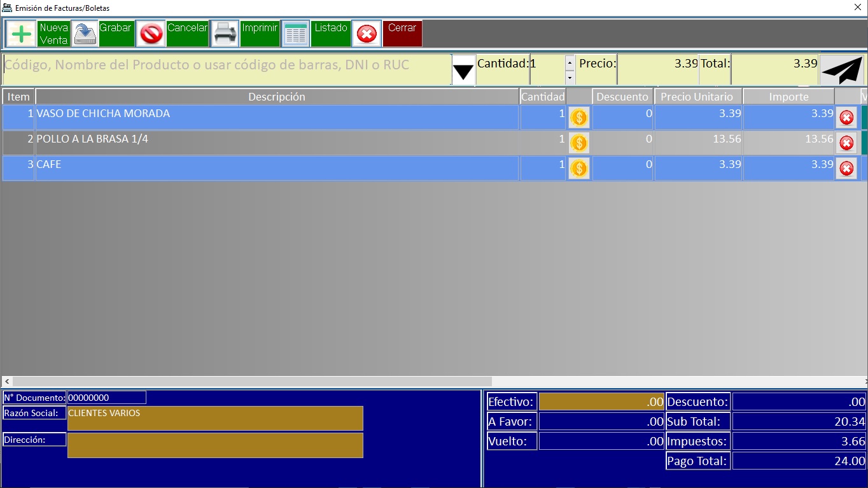
Task: Focus the product code search field
Action: click(227, 69)
